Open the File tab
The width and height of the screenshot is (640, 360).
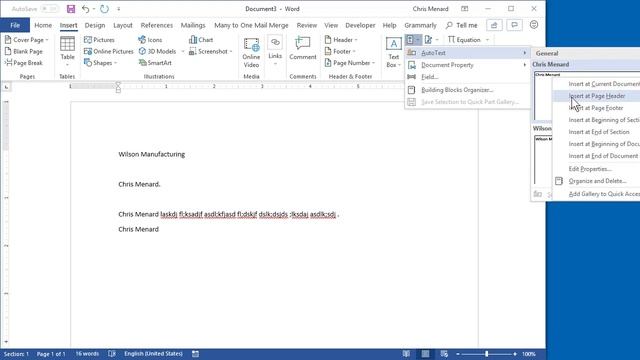pyautogui.click(x=15, y=25)
